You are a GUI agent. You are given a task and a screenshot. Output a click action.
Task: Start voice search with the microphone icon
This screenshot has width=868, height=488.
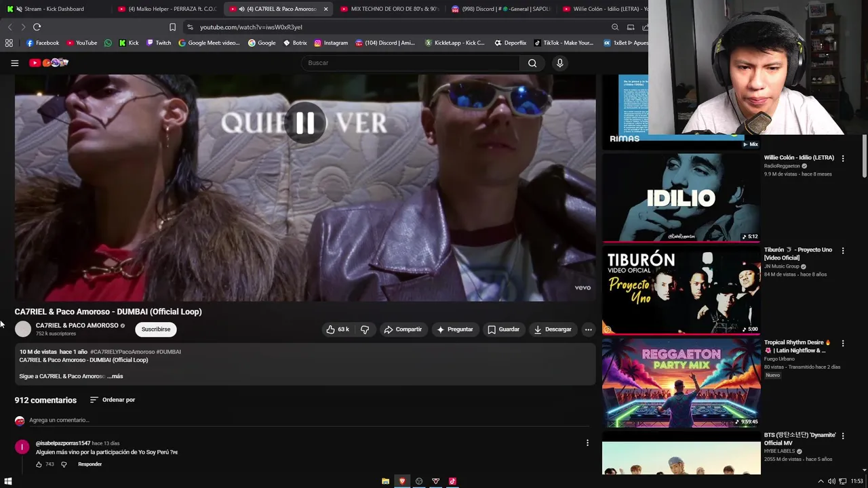pos(559,63)
